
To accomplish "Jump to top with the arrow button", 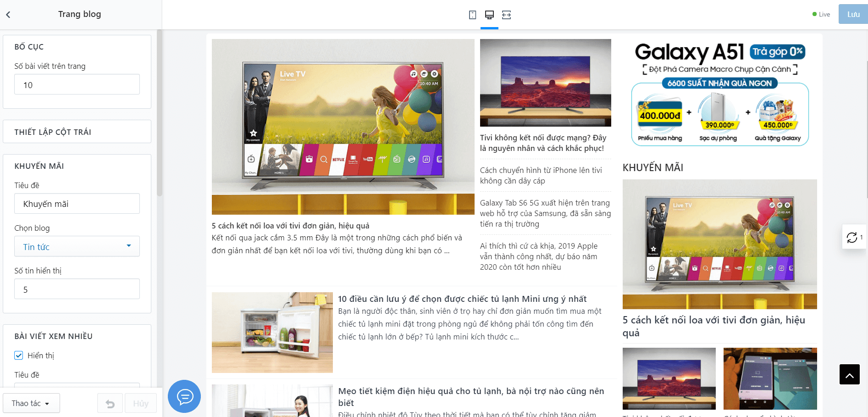I will [x=850, y=374].
